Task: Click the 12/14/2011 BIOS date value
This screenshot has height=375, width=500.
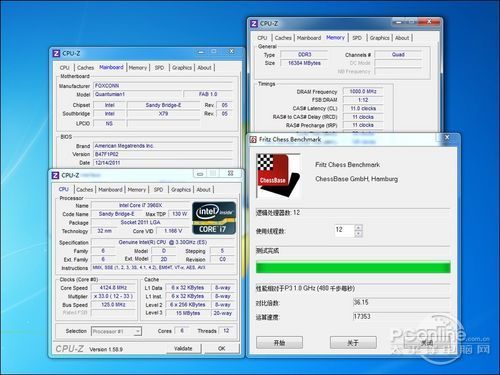Action: point(163,163)
